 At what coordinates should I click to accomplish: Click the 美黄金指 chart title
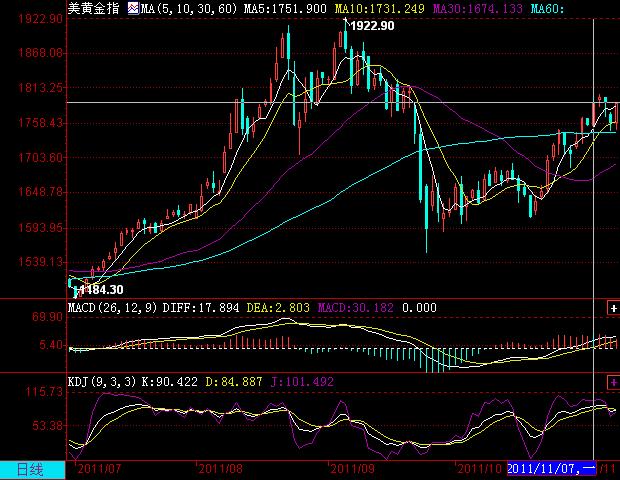click(x=93, y=8)
